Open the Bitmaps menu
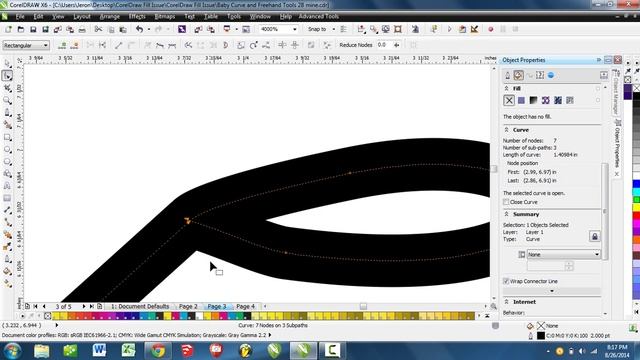This screenshot has height=360, width=640. point(165,17)
